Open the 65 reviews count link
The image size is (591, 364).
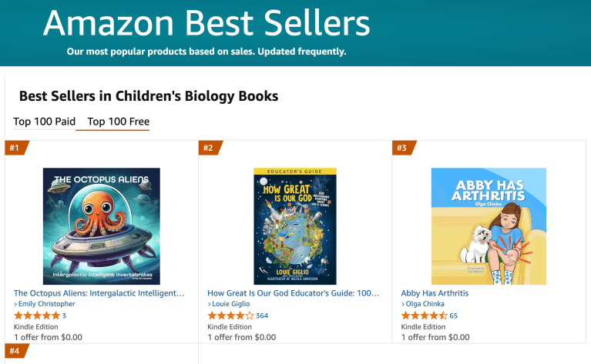[x=454, y=316]
